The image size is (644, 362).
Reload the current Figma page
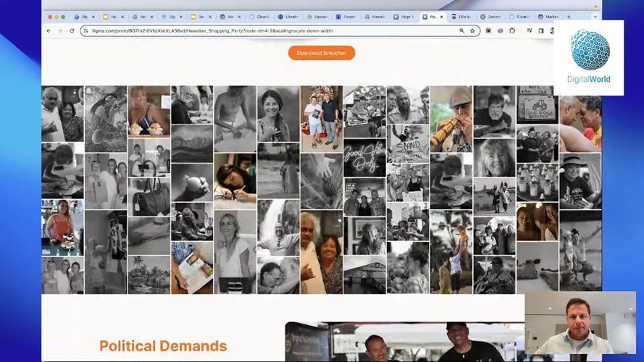pyautogui.click(x=72, y=31)
